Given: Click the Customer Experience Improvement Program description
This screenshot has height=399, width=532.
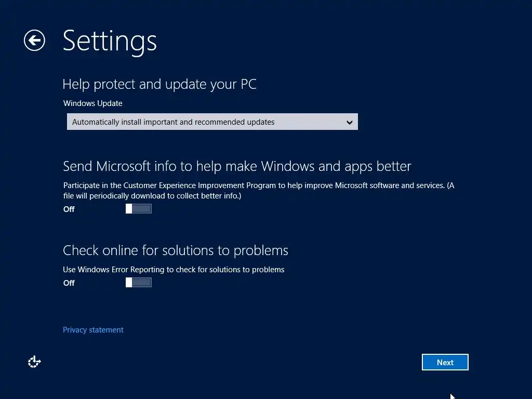Looking at the screenshot, I should point(258,190).
